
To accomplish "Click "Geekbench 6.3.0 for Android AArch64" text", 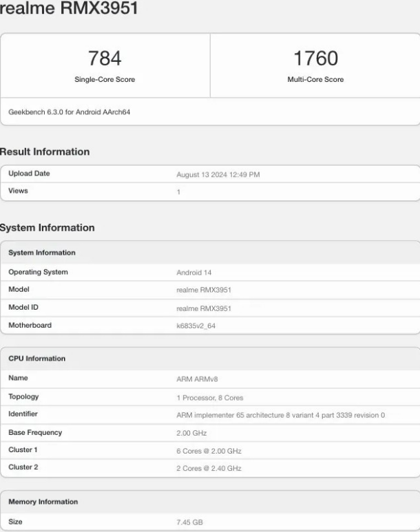I will point(70,112).
